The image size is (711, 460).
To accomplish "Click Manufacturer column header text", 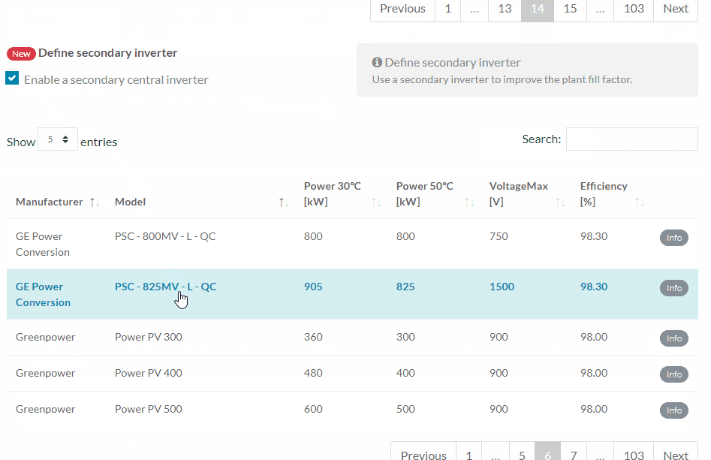I will point(49,202).
